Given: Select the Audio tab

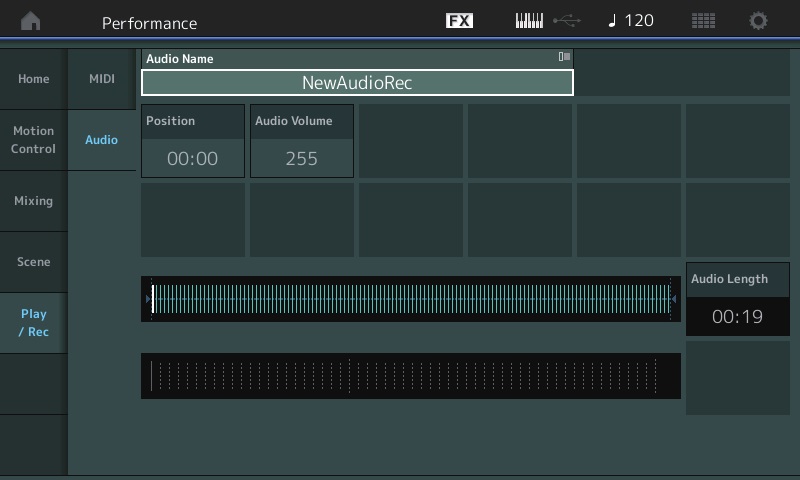Looking at the screenshot, I should point(102,140).
